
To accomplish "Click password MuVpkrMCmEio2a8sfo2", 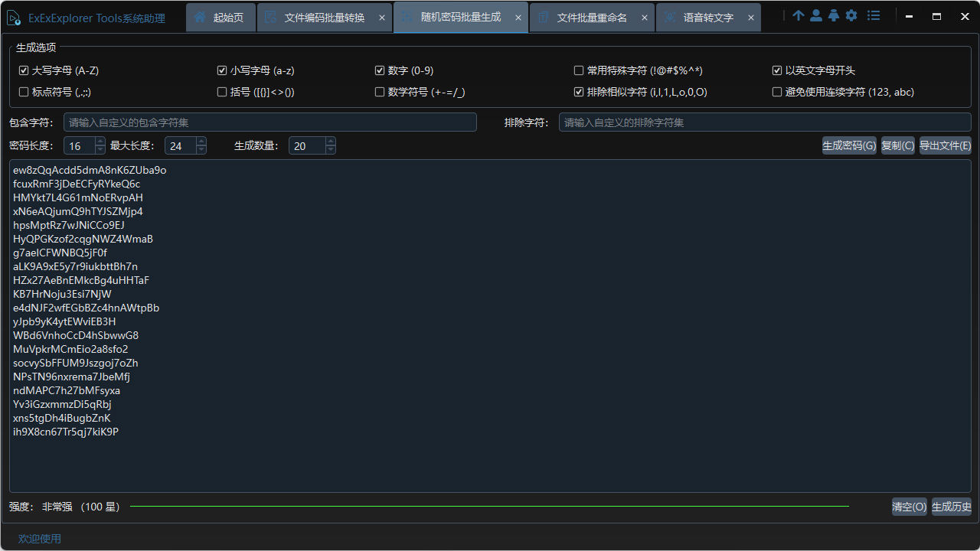I will (x=70, y=349).
